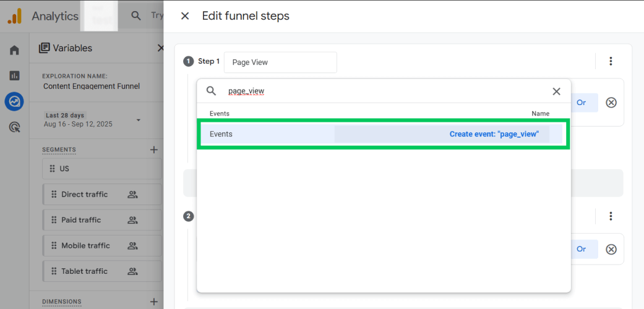
Task: Click the DIMENSIONS section label
Action: point(62,302)
